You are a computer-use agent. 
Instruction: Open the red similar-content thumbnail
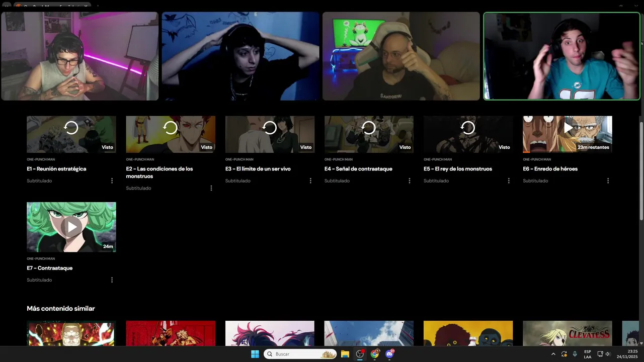pos(171,333)
